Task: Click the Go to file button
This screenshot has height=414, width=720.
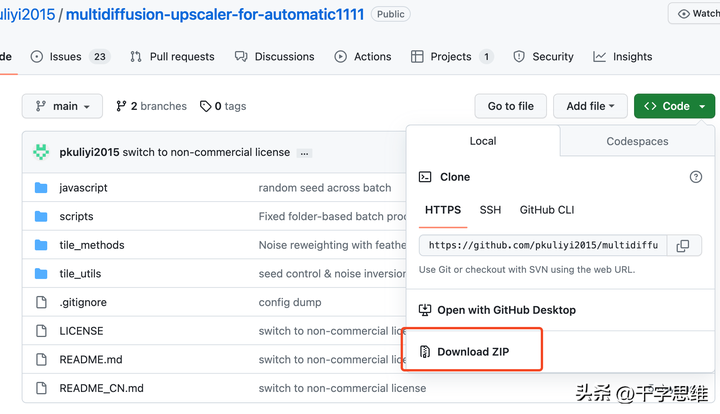Action: [511, 106]
